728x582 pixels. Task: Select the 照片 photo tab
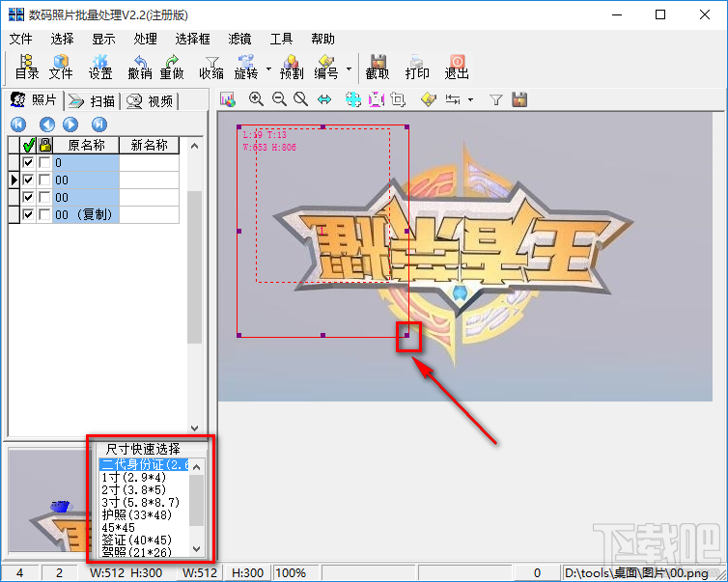point(34,99)
